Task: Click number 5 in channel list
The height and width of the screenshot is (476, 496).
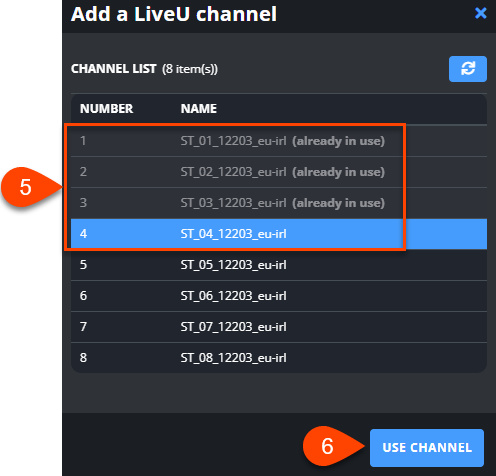Action: [x=83, y=265]
